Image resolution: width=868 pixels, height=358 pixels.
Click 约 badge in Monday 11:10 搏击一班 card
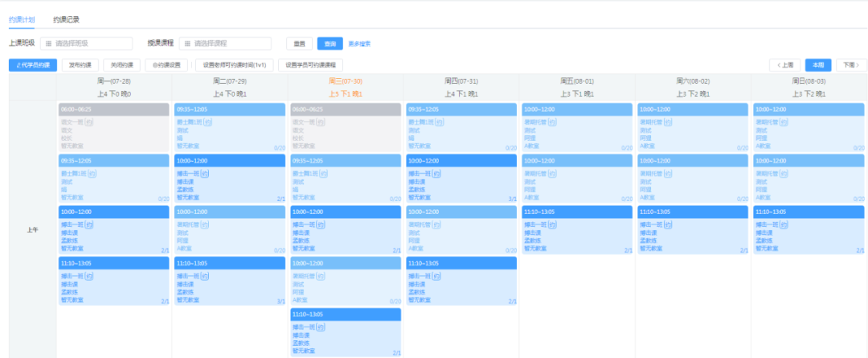[88, 276]
